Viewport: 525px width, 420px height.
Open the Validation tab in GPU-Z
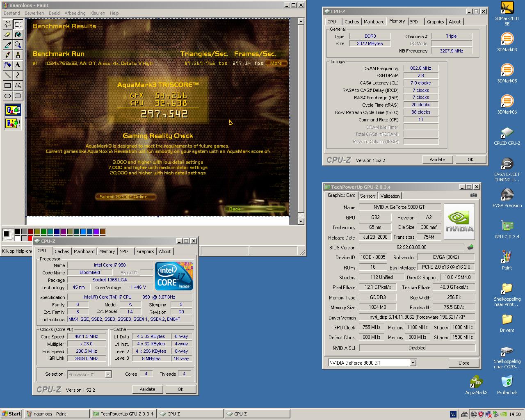(x=390, y=196)
